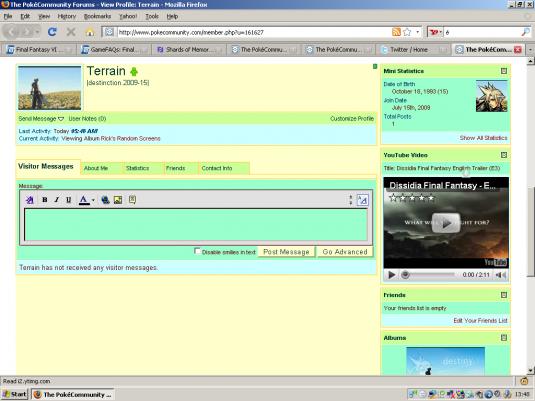Open the File menu
Viewport: 535px width, 401px height.
[8, 16]
